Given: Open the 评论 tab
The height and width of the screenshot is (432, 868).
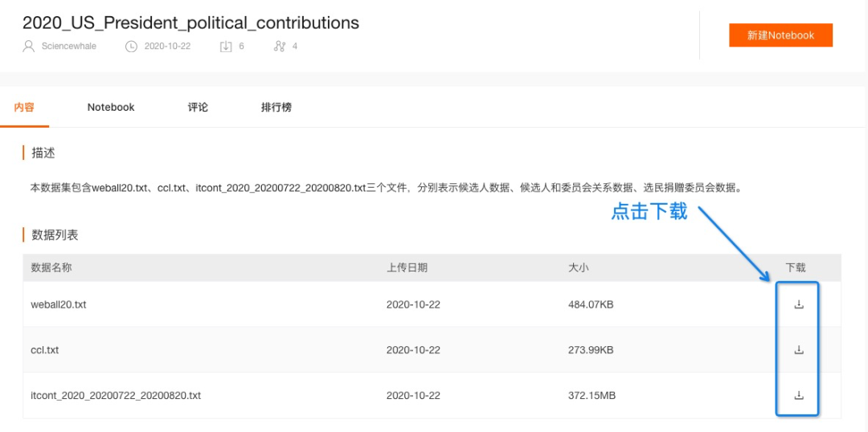Looking at the screenshot, I should [198, 108].
